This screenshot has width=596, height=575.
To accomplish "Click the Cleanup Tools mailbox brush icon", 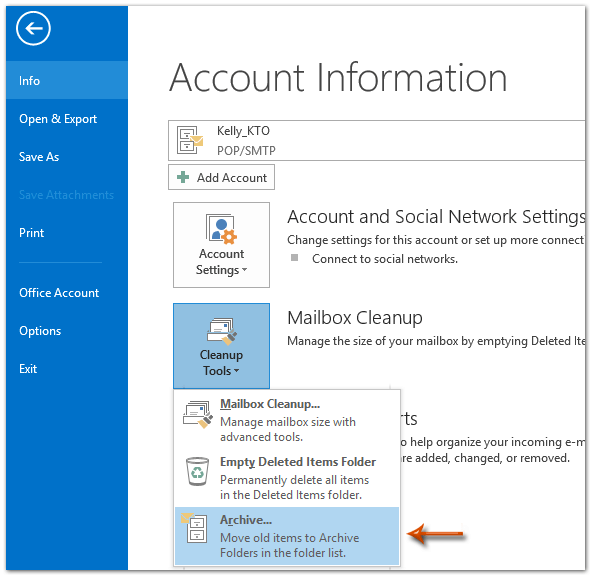I will click(x=222, y=331).
